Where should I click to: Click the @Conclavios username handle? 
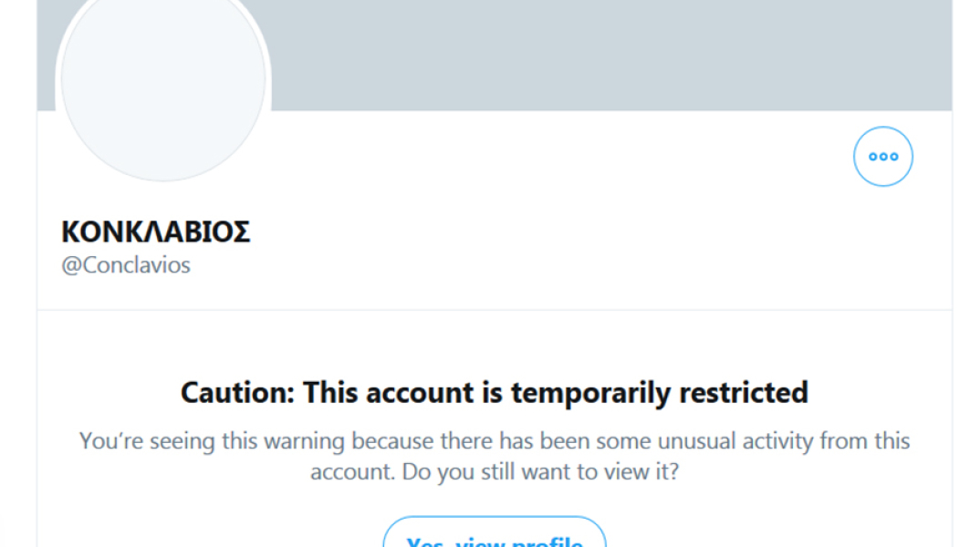(x=126, y=266)
